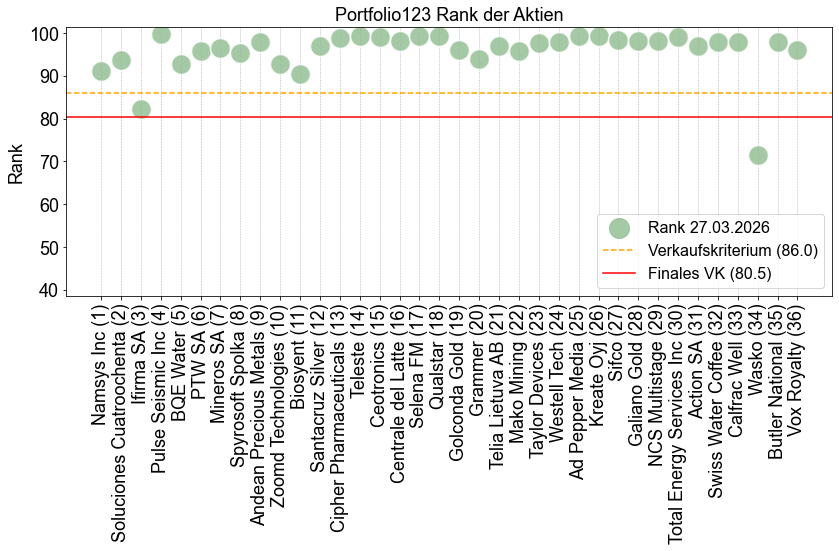This screenshot has width=839, height=551.
Task: Click the red line sample in the legend
Action: point(619,273)
